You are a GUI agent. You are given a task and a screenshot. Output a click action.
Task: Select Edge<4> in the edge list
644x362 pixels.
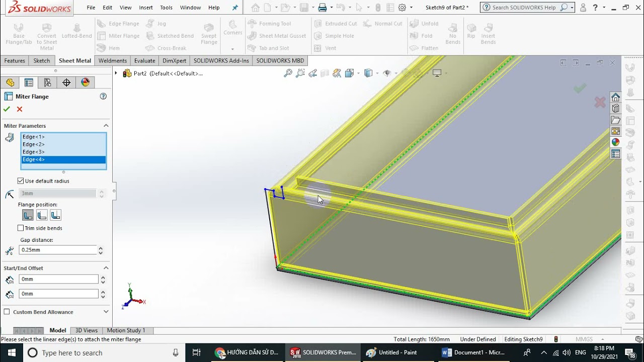click(63, 159)
